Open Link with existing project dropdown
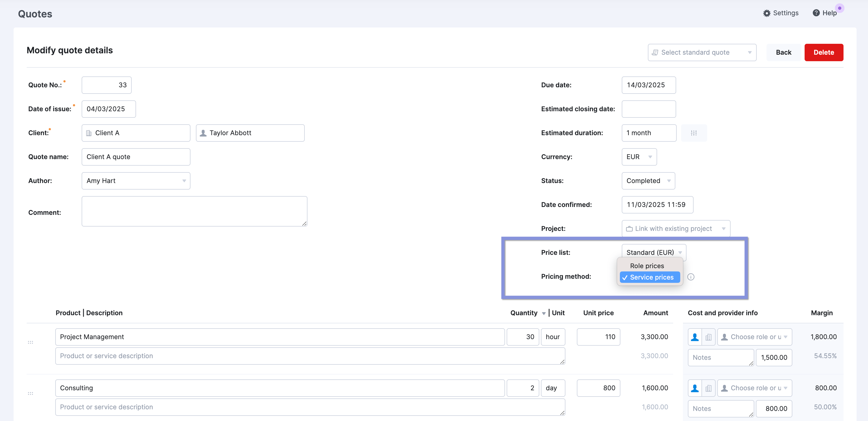 (675, 229)
